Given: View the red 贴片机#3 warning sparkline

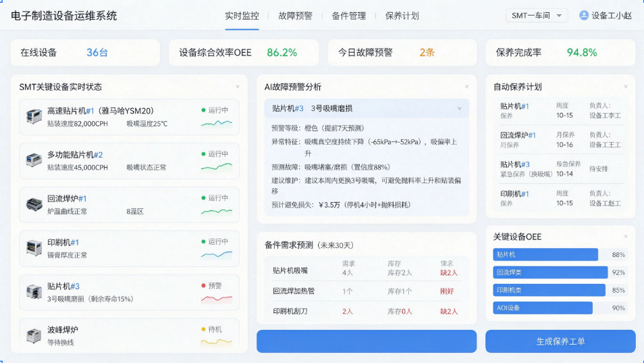Looking at the screenshot, I should [217, 299].
